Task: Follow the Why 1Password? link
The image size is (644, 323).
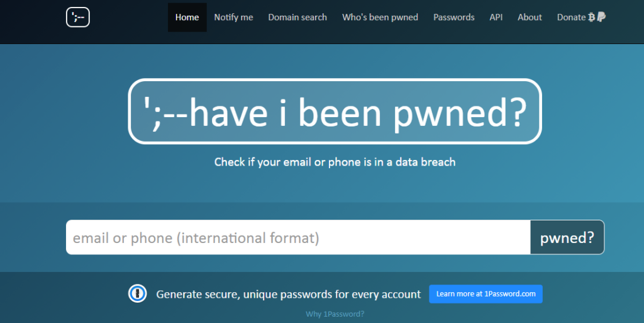Action: pos(334,314)
